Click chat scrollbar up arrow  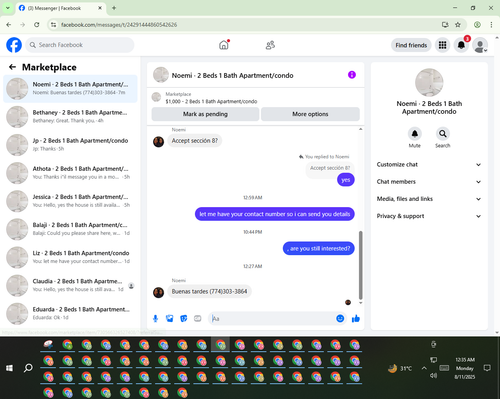point(360,129)
